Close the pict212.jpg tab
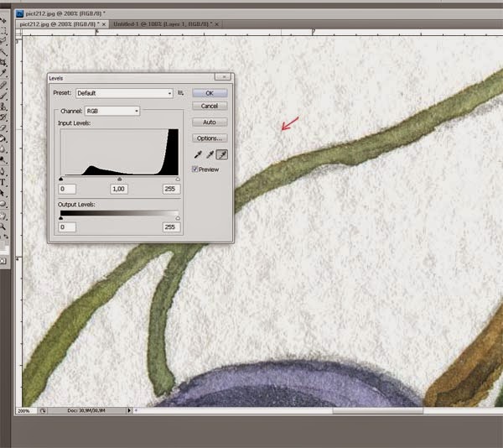The image size is (503, 448). [104, 24]
